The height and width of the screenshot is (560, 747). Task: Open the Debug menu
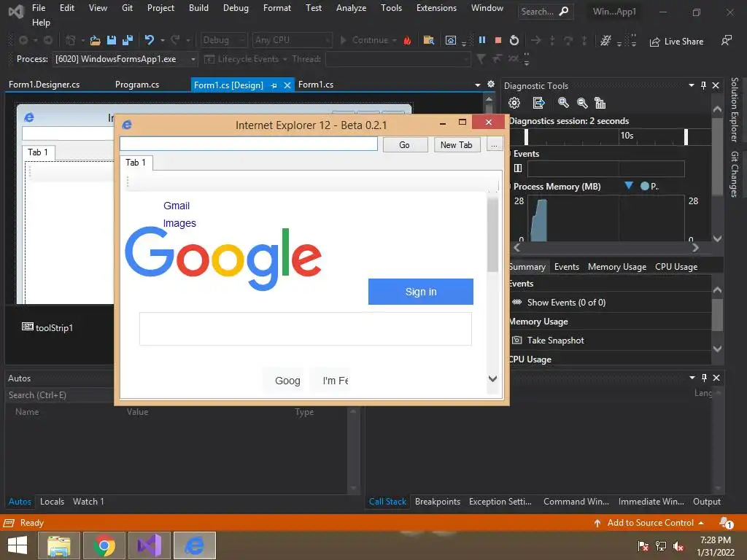pos(236,7)
